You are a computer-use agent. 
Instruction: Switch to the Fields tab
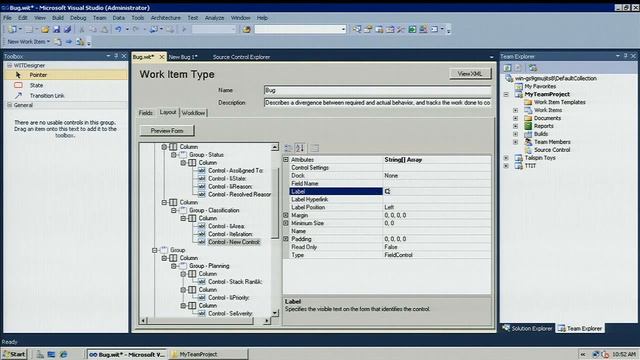146,113
